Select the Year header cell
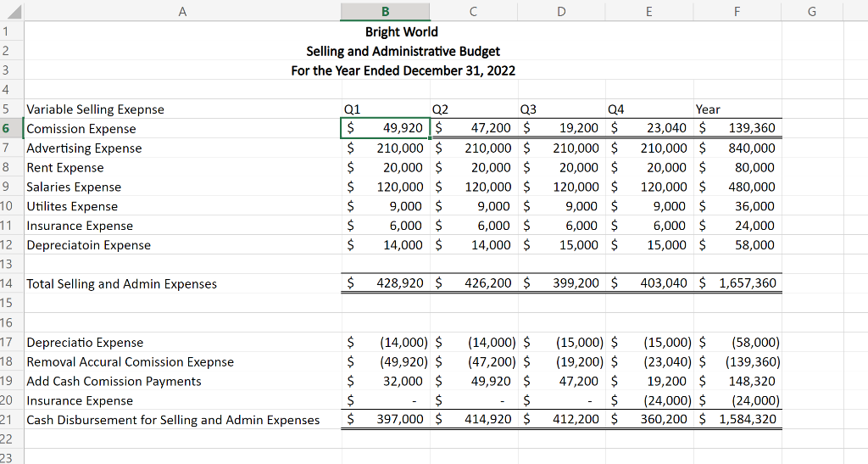 [737, 109]
